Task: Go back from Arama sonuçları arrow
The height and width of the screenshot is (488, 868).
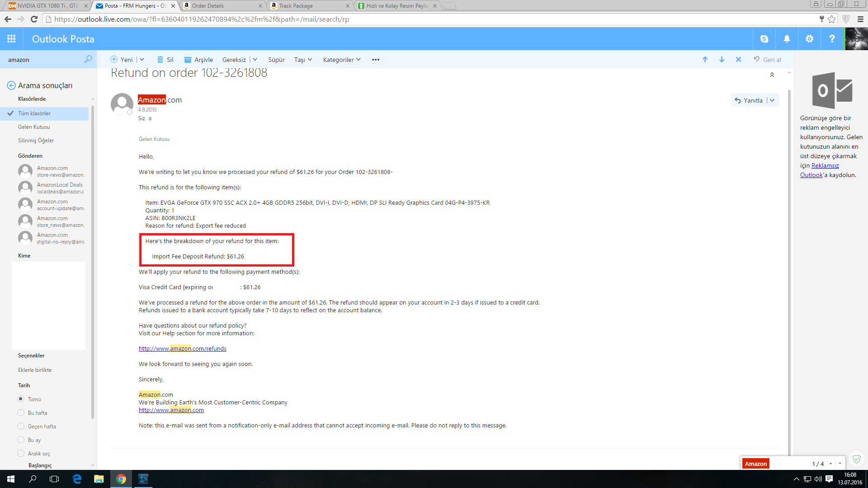Action: [x=11, y=85]
